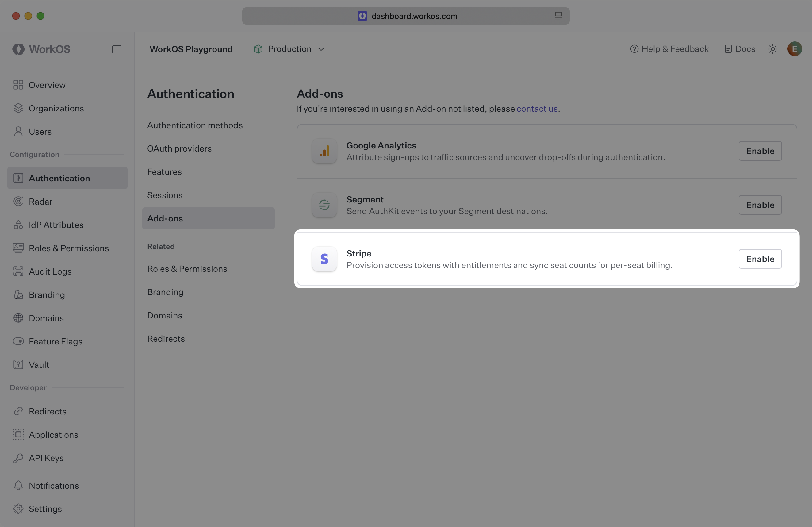Enable the Stripe add-on
Screen dimensions: 812x527
tap(760, 259)
